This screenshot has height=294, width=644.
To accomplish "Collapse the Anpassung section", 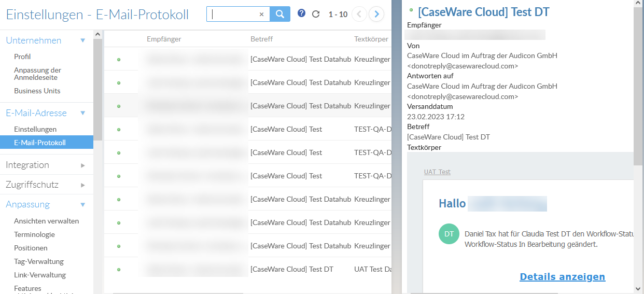I will tap(83, 205).
